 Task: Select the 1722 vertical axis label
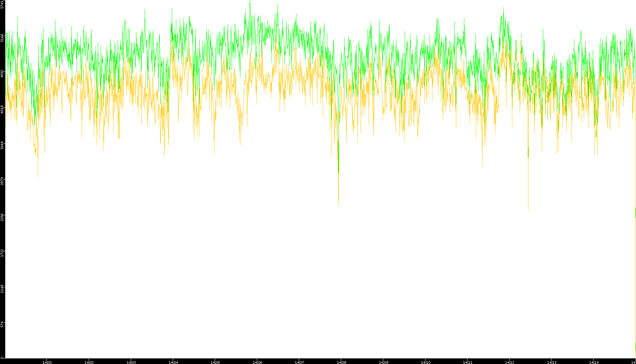tap(2, 253)
